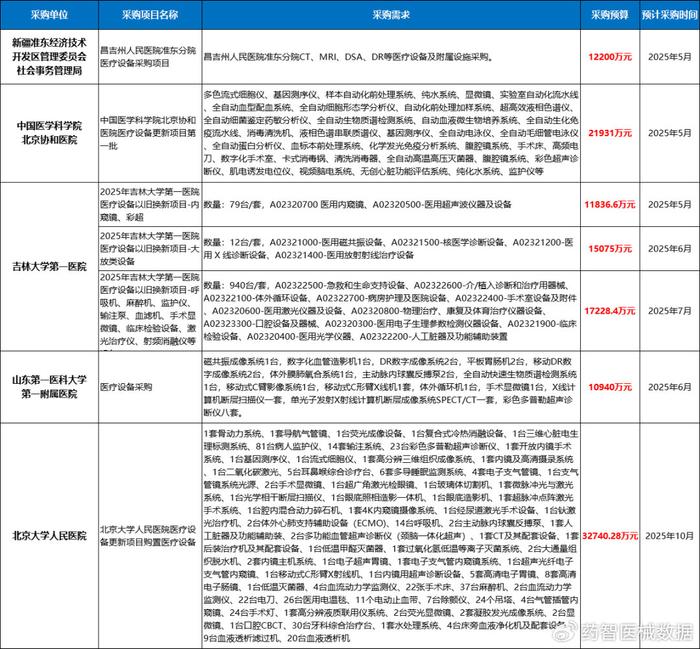
Task: Select the 中国医学科学院北京协和医院 purchaser cell
Action: click(49, 133)
